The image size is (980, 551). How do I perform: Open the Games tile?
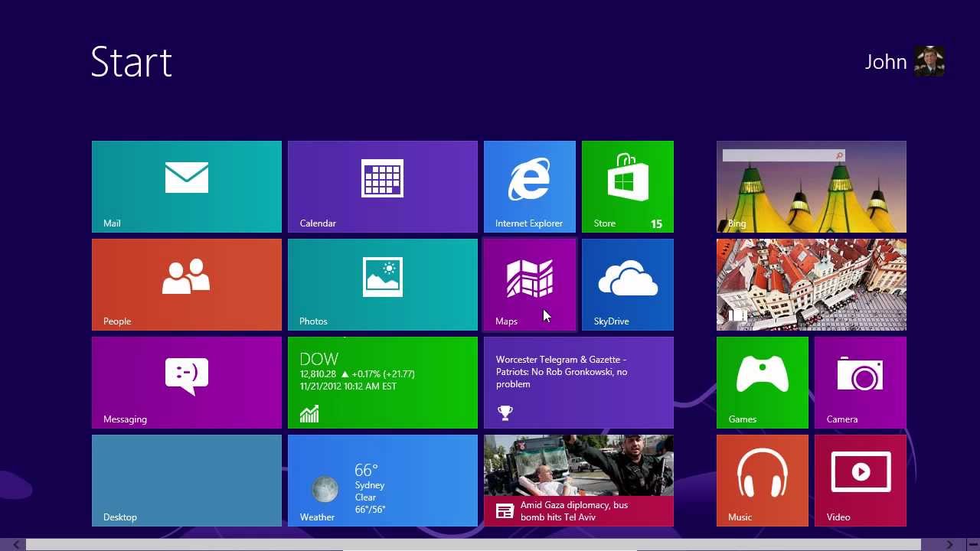click(763, 383)
